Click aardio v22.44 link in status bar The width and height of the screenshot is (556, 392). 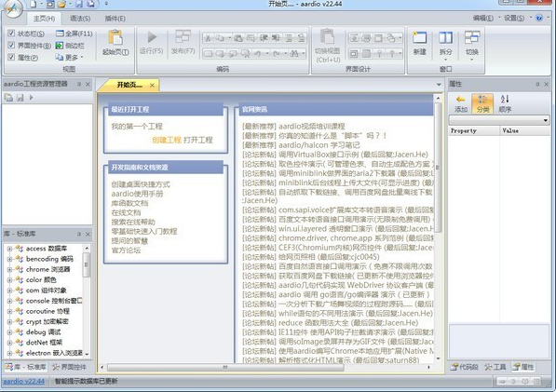point(24,382)
